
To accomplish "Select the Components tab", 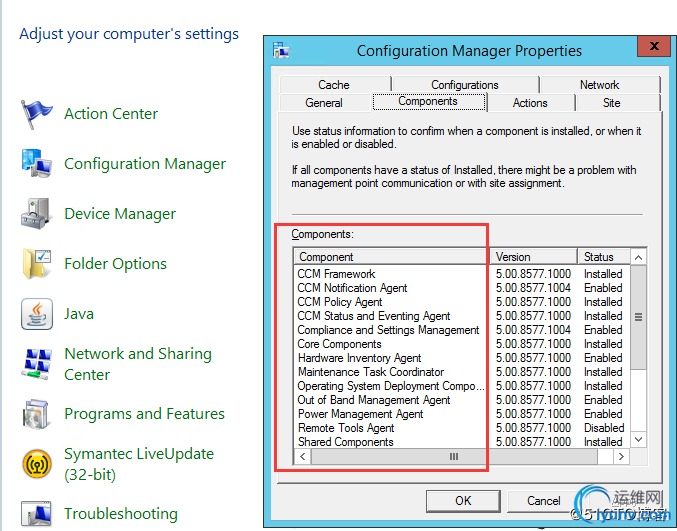I will [x=428, y=101].
